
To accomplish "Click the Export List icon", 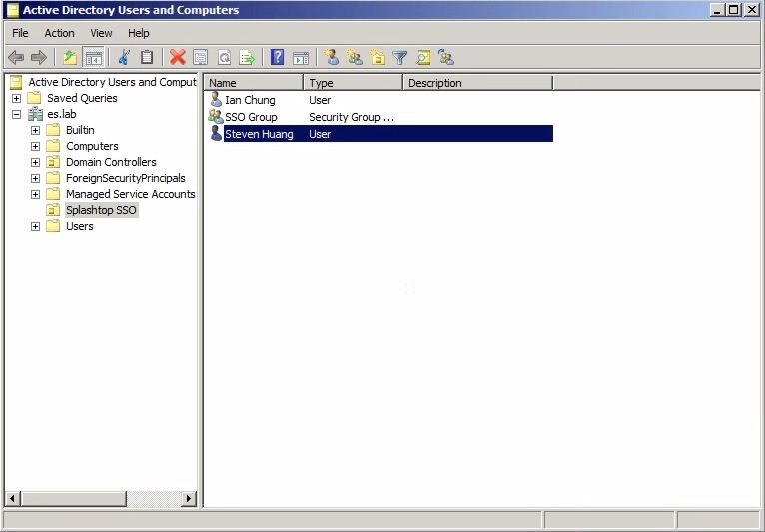I will (x=247, y=58).
